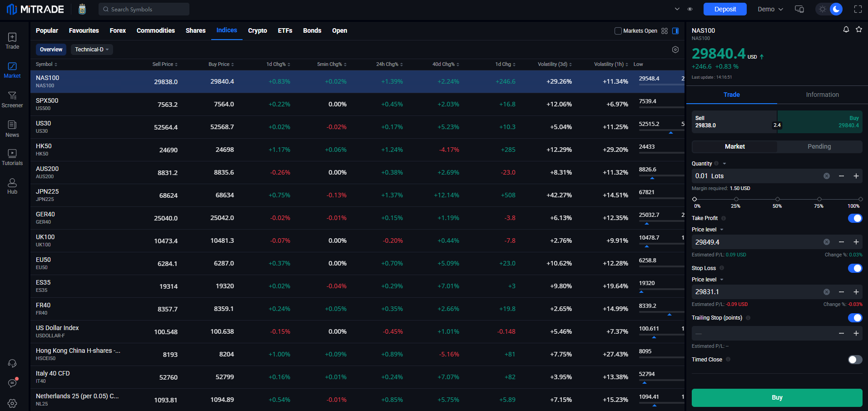Switch to the Forex tab
The height and width of the screenshot is (411, 868).
118,30
